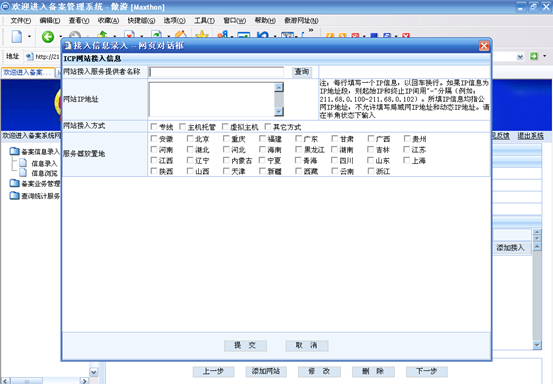Open the 傲游网址(N) menu
The width and height of the screenshot is (553, 384).
click(x=302, y=20)
